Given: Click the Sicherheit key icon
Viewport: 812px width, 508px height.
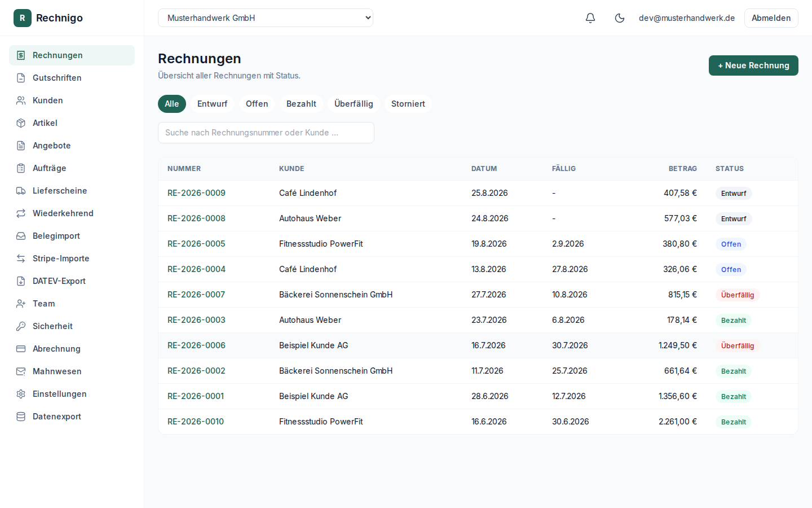Looking at the screenshot, I should (x=21, y=326).
